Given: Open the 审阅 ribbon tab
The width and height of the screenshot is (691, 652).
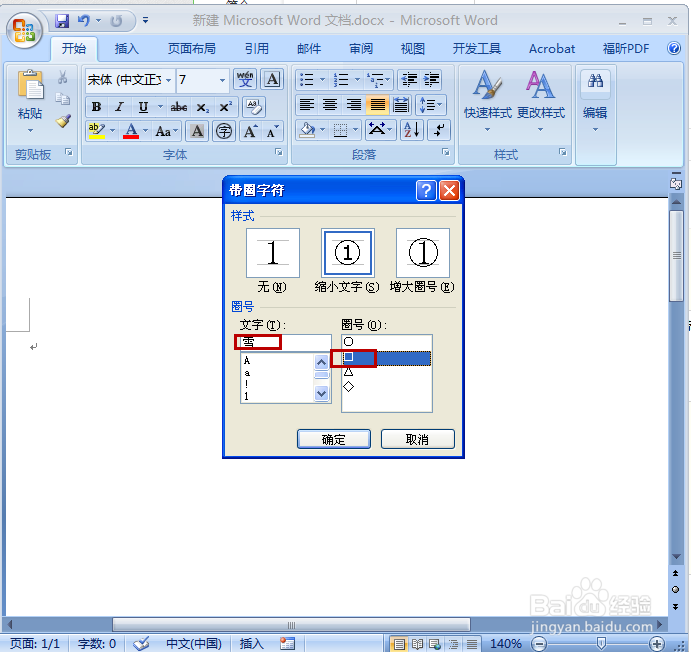Looking at the screenshot, I should 361,48.
